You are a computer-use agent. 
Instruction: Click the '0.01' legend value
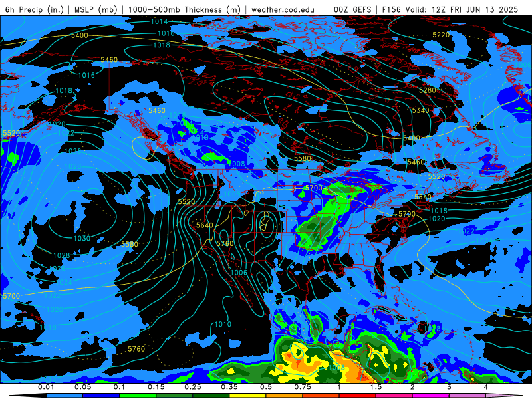click(x=46, y=387)
